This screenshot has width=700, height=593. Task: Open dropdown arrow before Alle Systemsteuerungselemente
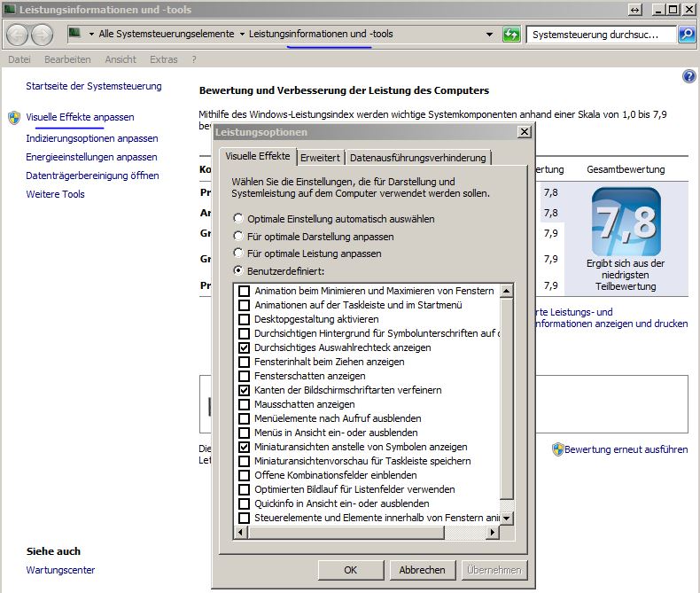[x=91, y=34]
